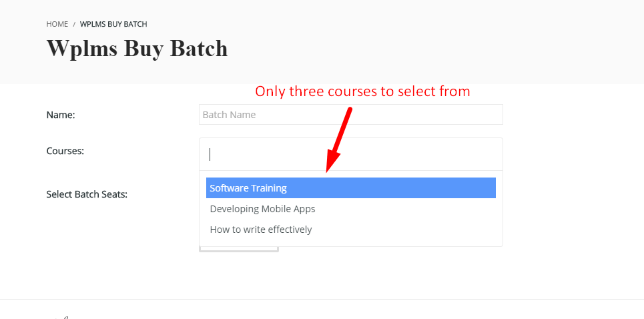The height and width of the screenshot is (319, 644).
Task: Click the red Only three courses annotation
Action: [x=362, y=91]
